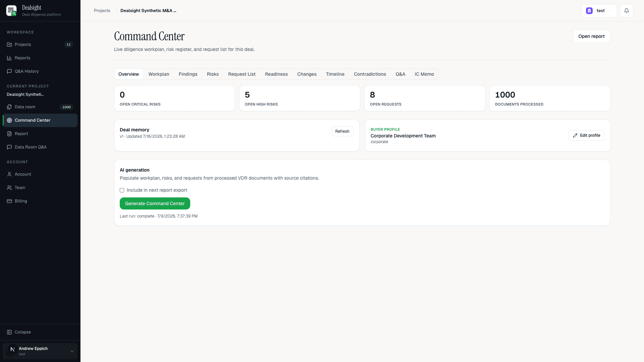This screenshot has height=362, width=644.
Task: Click the Open report button
Action: pos(591,36)
